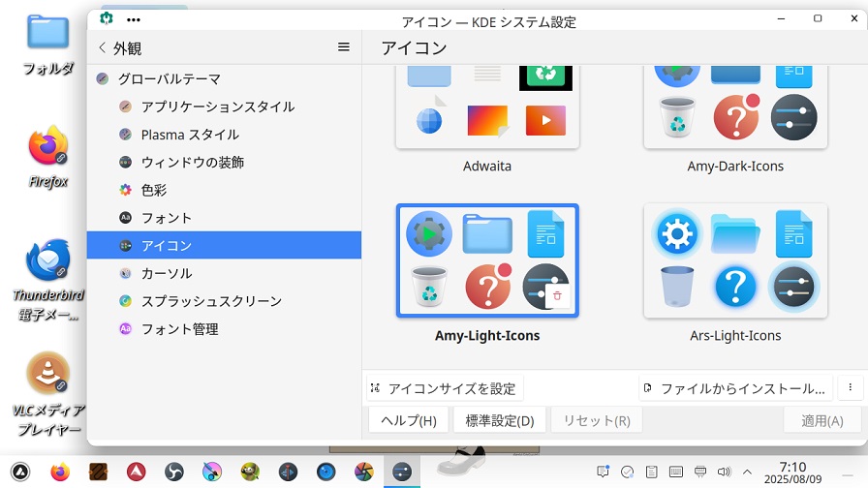Open the カーソル cursor settings
Viewport: 868px width, 488px height.
[224, 273]
